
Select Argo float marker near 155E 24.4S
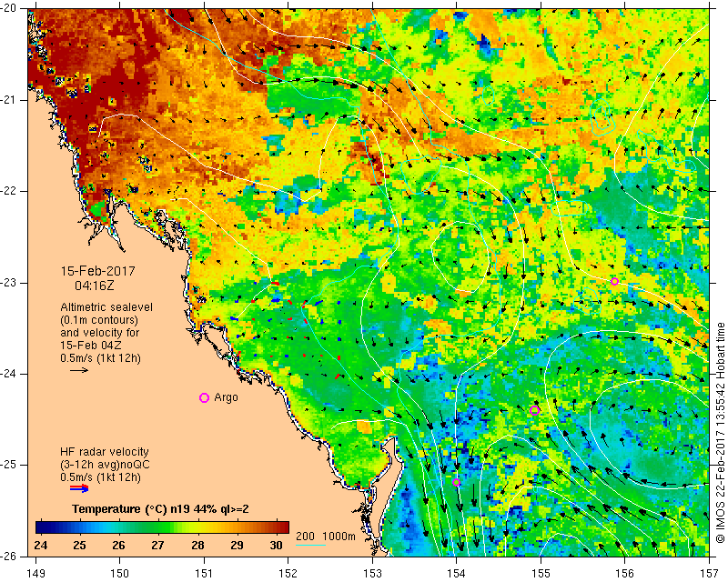(x=534, y=410)
